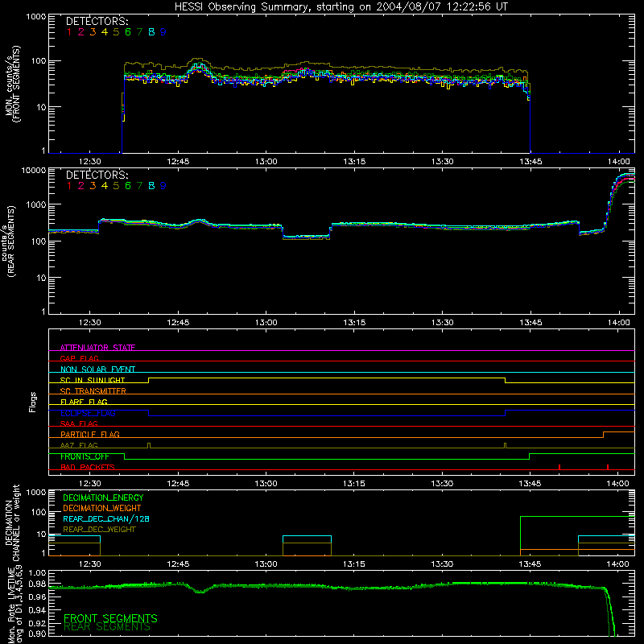Image resolution: width=644 pixels, height=644 pixels.
Task: Select blue detector 9 in rear segments legend
Action: [x=163, y=186]
